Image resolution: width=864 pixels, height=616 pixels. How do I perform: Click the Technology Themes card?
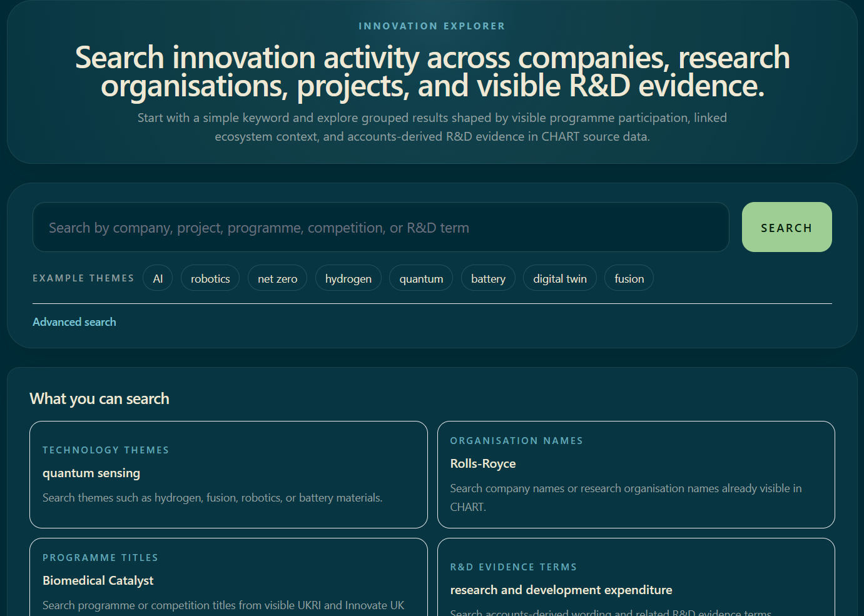[x=228, y=475]
